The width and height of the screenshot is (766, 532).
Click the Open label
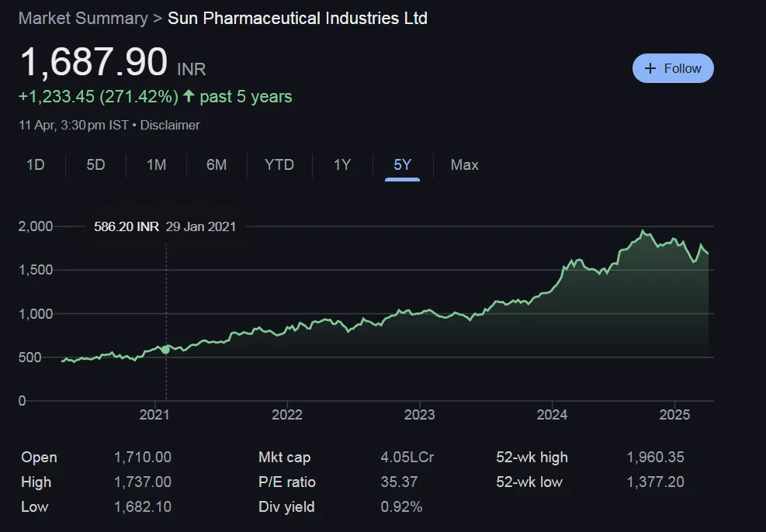pos(39,458)
